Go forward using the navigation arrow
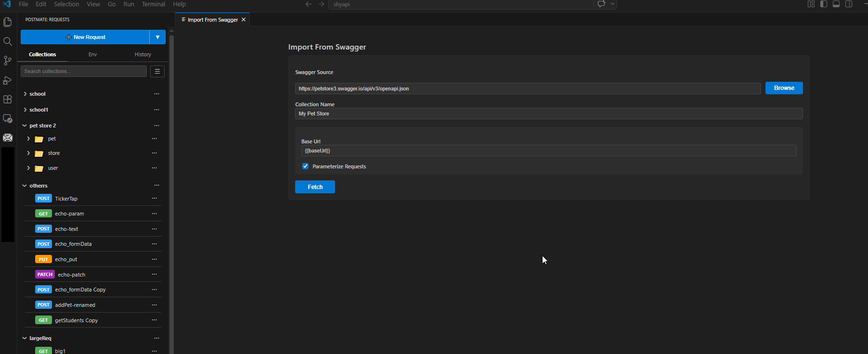Screen dimensions: 868x354 coord(321,4)
